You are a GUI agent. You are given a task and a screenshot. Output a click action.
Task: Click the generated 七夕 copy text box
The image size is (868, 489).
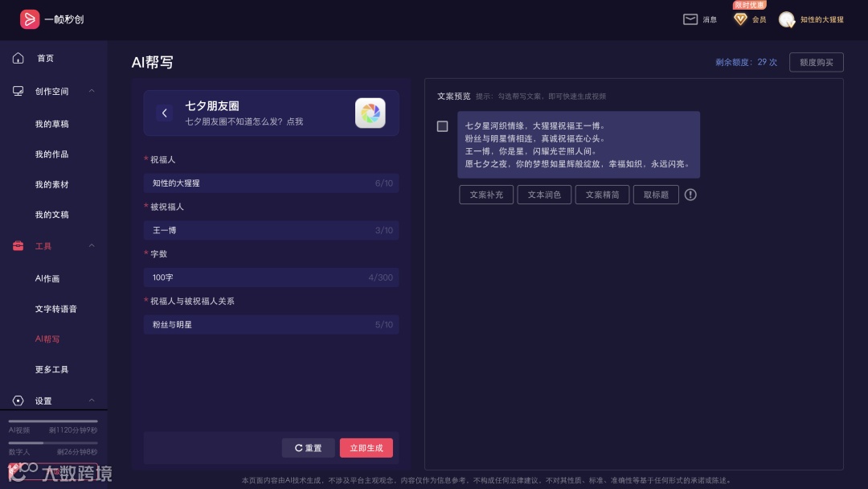point(579,145)
